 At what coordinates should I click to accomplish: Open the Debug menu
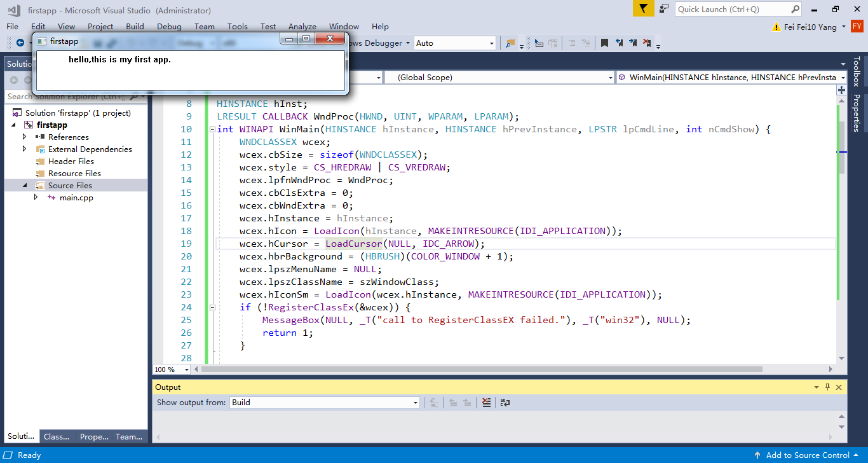pyautogui.click(x=168, y=26)
